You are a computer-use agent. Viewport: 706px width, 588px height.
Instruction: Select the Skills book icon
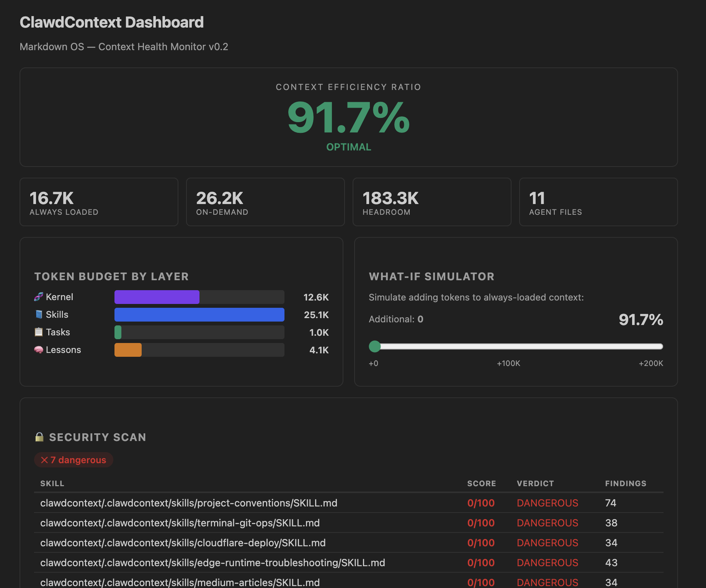click(x=38, y=314)
